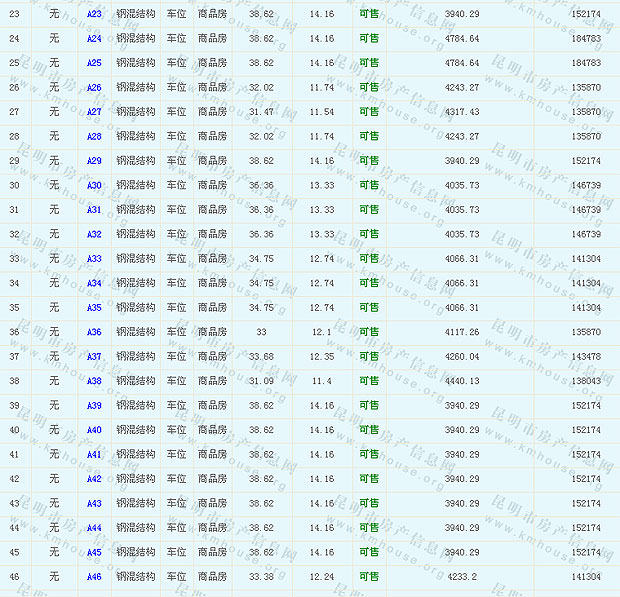Click the total price cell 138043
The image size is (620, 597).
(586, 381)
